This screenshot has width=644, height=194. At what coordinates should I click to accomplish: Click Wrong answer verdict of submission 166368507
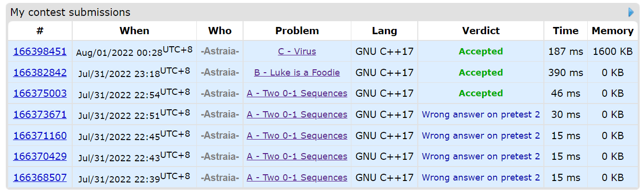[480, 178]
